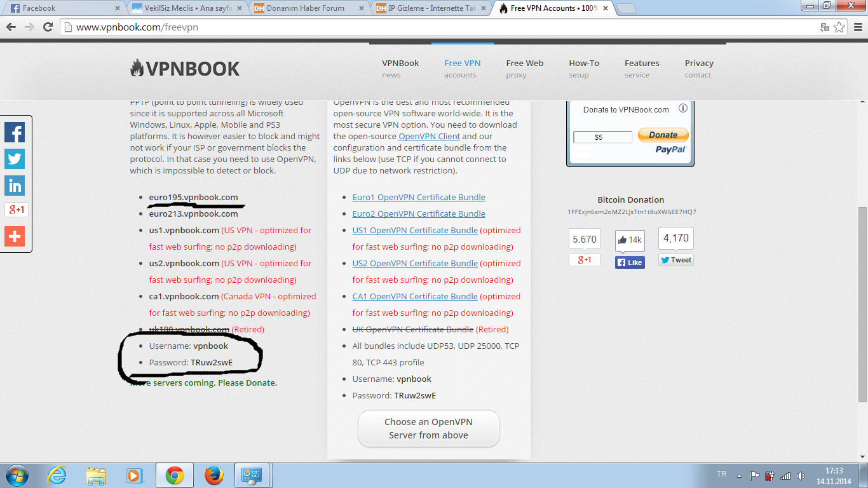Image resolution: width=868 pixels, height=488 pixels.
Task: Bookmark page with the star icon
Action: coord(839,27)
